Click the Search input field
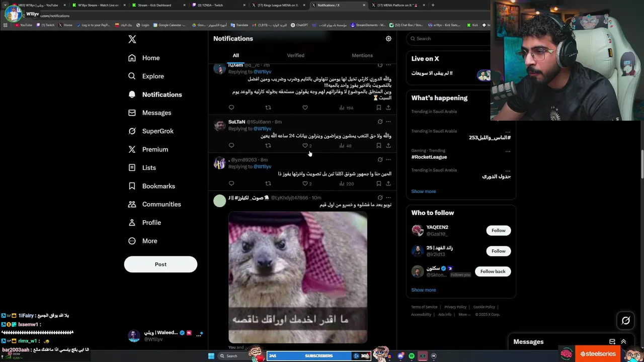 pyautogui.click(x=448, y=39)
